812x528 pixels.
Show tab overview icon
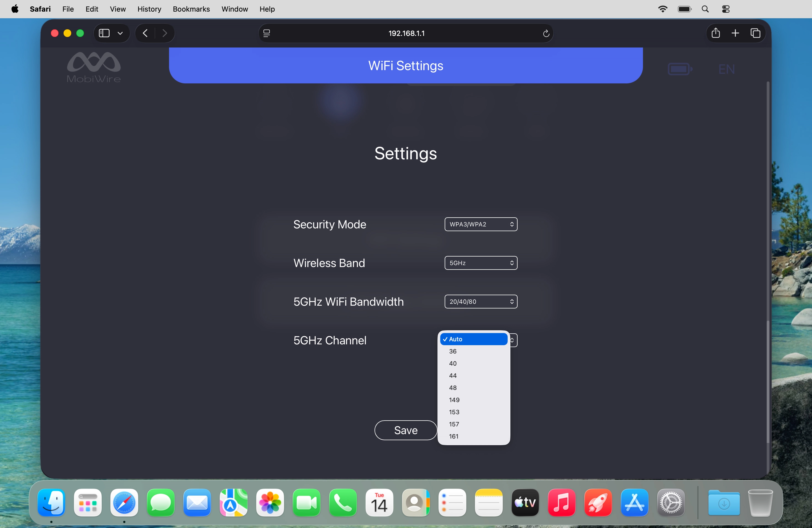click(x=755, y=33)
